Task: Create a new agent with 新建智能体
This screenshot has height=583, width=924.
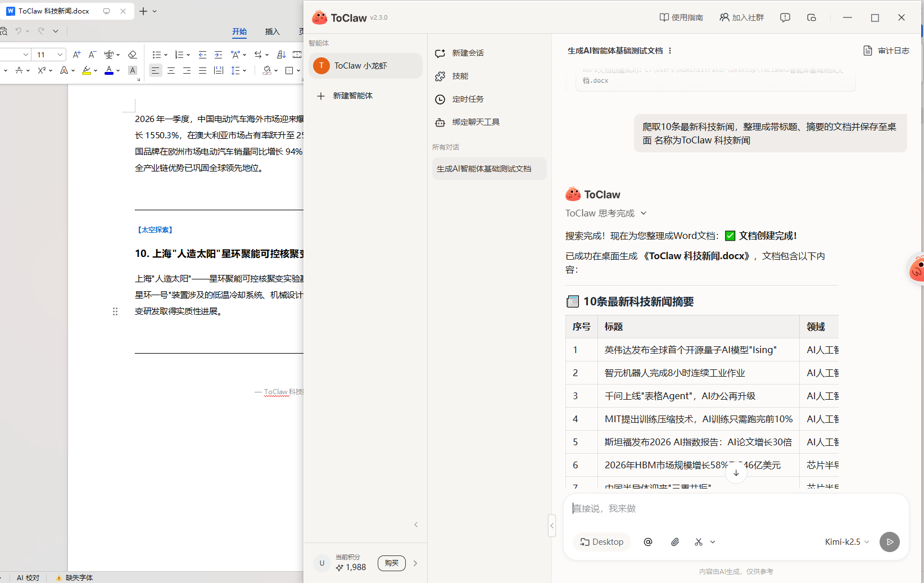Action: (x=345, y=96)
